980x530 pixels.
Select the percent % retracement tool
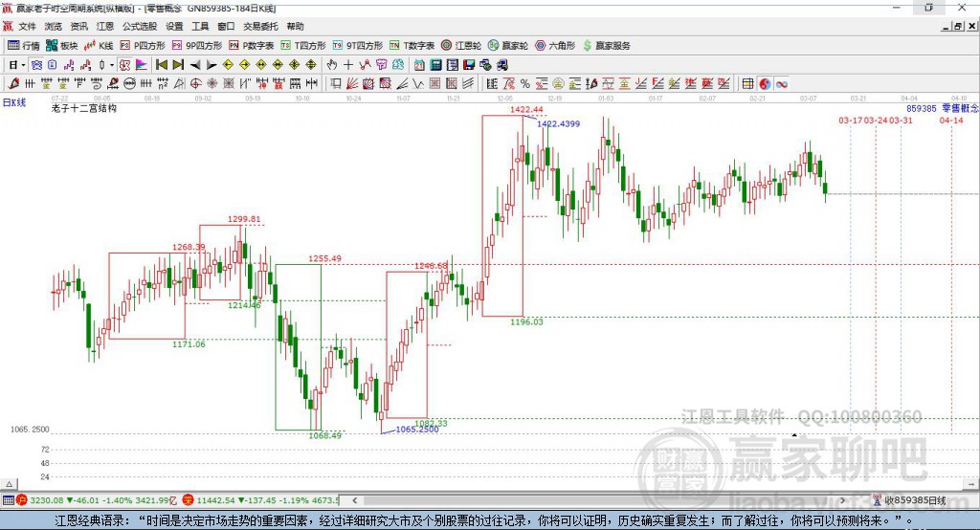click(525, 84)
